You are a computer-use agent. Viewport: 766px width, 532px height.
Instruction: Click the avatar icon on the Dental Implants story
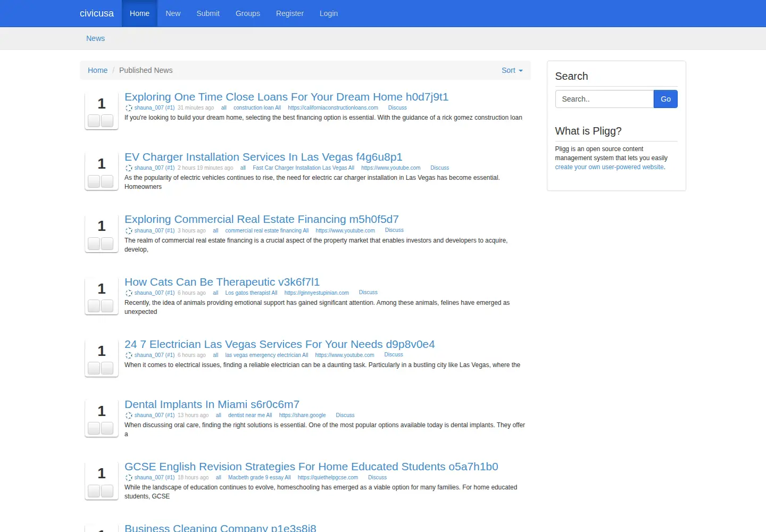pyautogui.click(x=129, y=415)
